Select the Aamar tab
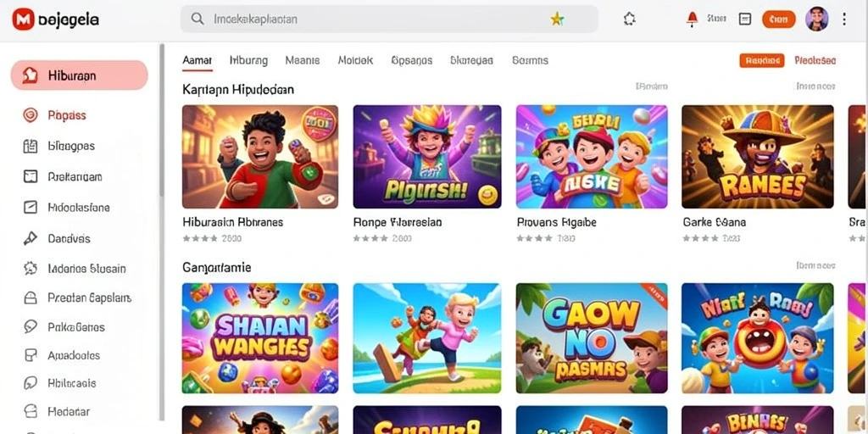Viewport: 868px width, 434px height. 197,60
